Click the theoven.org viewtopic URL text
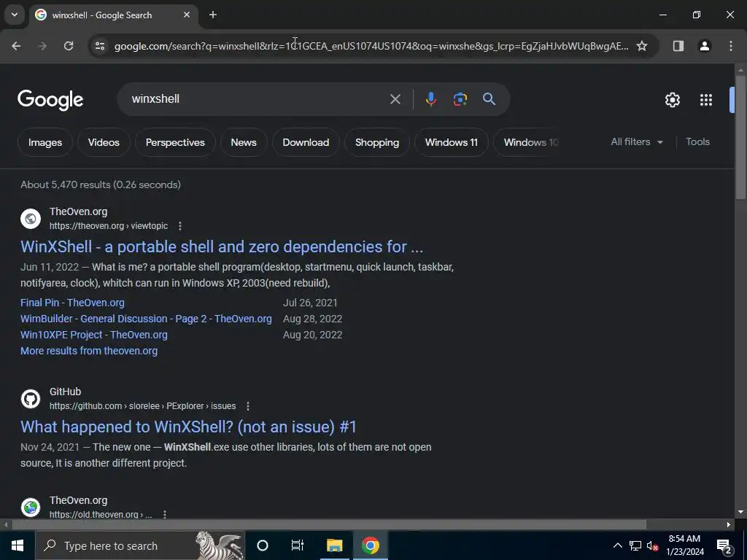 pos(109,226)
